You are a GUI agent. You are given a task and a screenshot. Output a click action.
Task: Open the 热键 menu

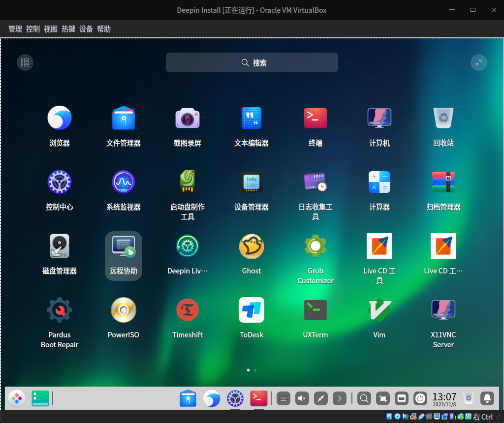pos(68,29)
